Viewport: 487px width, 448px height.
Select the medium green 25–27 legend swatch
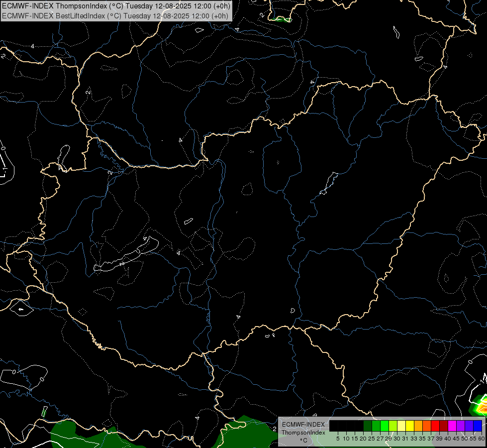(376, 426)
